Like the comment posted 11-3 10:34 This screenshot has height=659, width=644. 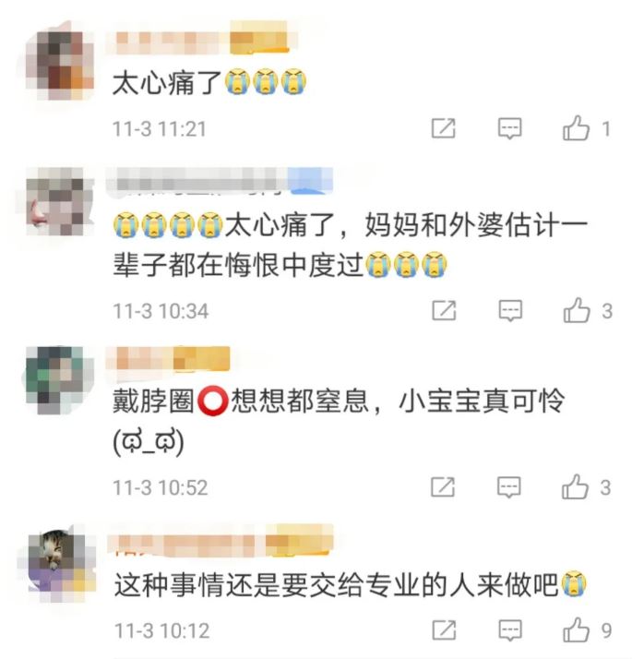(577, 311)
